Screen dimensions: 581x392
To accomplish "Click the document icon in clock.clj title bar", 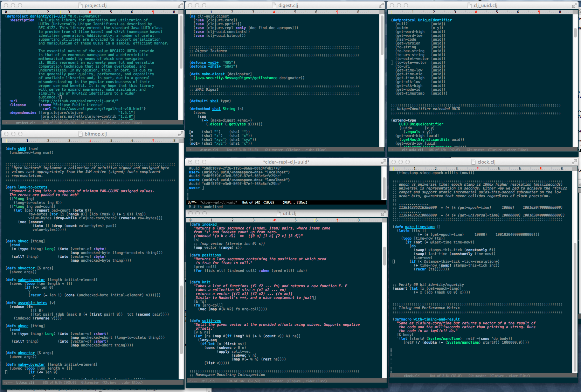I will (474, 162).
